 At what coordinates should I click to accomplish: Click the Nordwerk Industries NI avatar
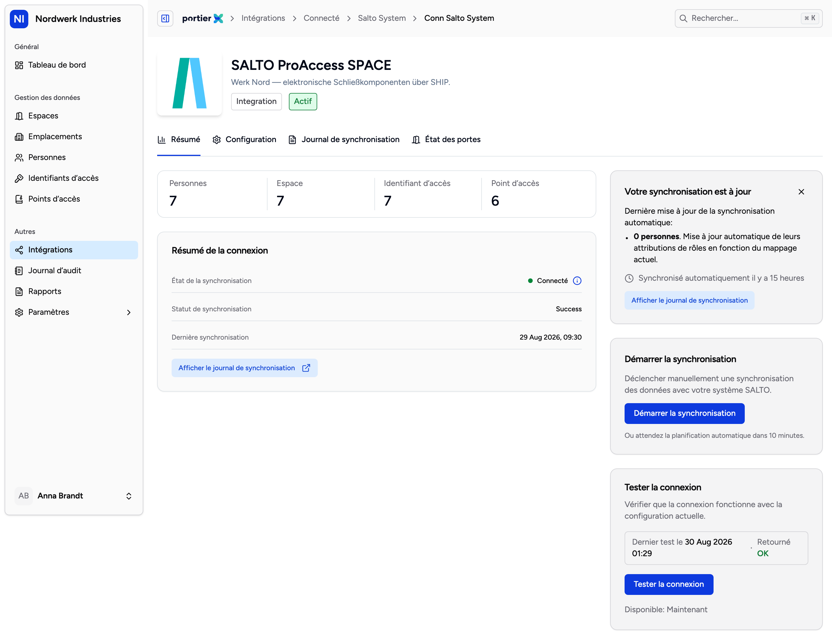pos(19,19)
